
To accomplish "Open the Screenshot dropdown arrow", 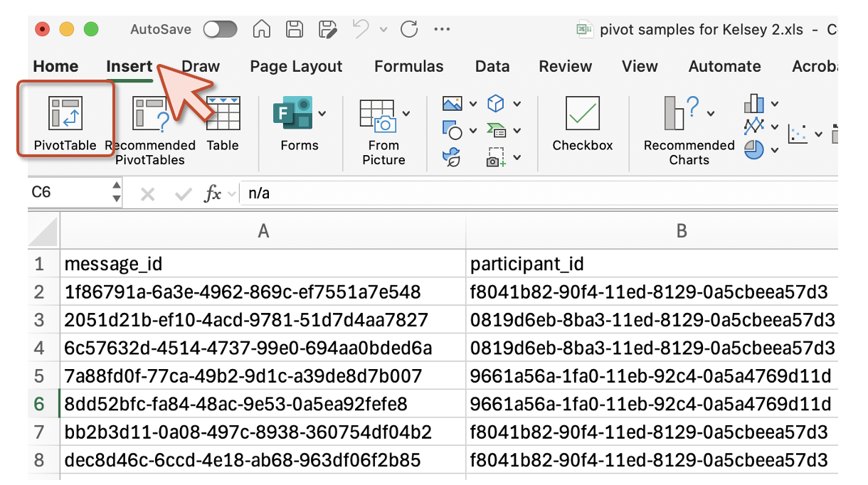I will (x=517, y=157).
